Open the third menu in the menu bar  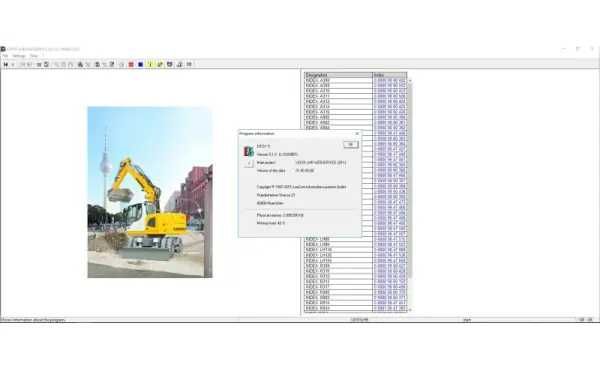34,56
